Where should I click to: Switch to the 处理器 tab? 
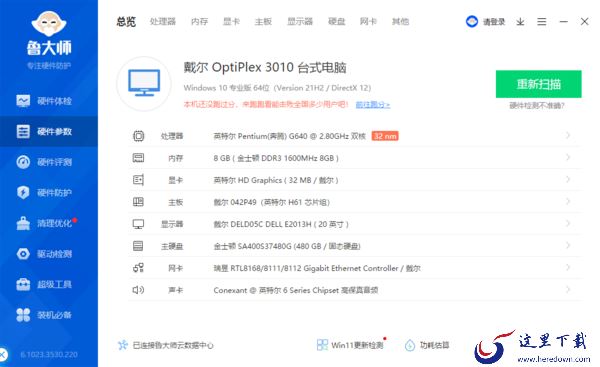point(163,22)
